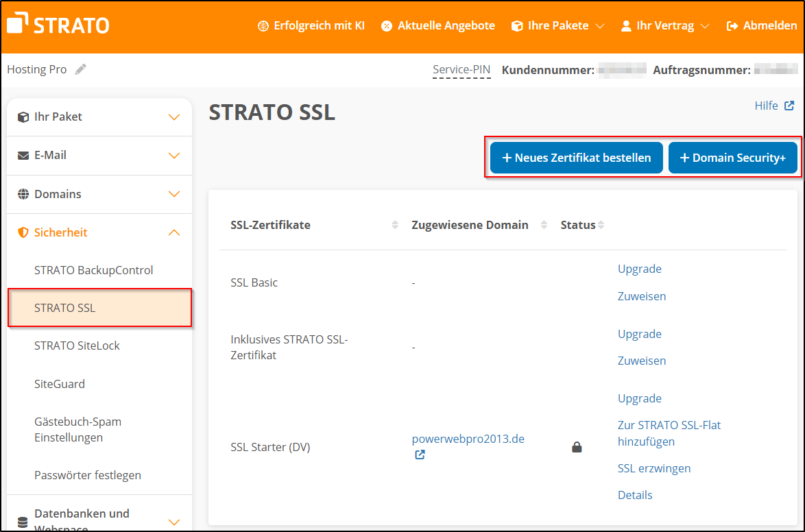Expand the Domains section chevron
The width and height of the screenshot is (805, 532).
[175, 194]
